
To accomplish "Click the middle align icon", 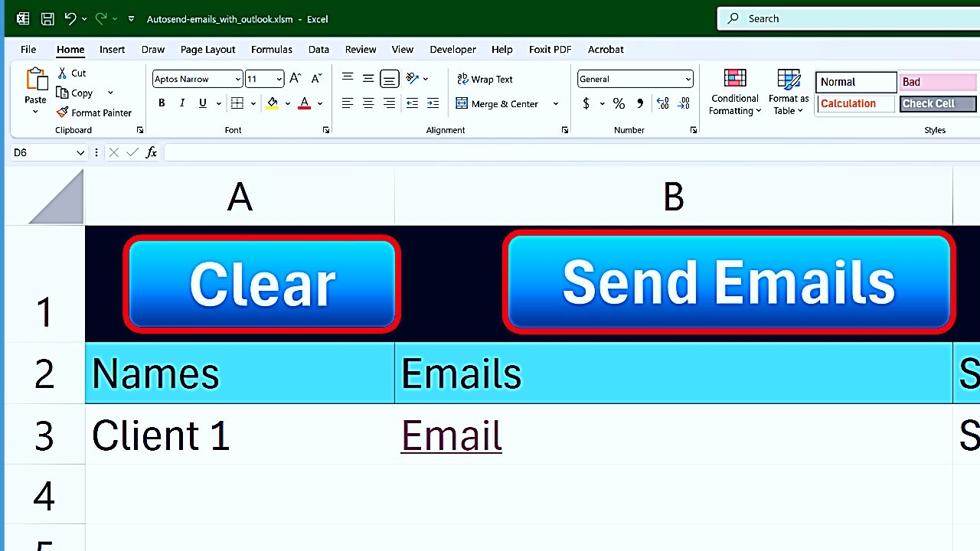I will pos(368,79).
